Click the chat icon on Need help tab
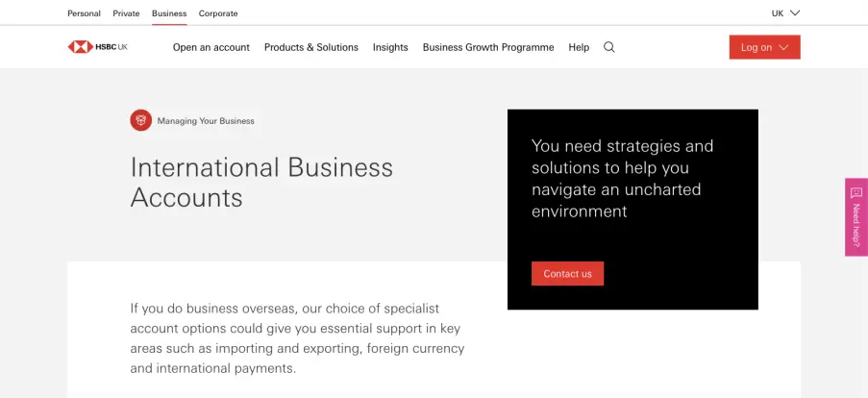Viewport: 868px width, 398px height. click(856, 192)
